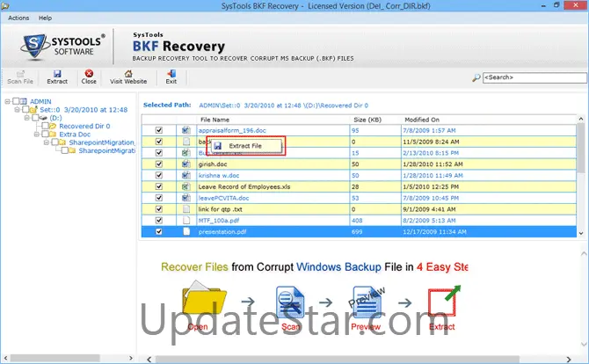Collapse the Extra Doc tree node

[x=36, y=135]
